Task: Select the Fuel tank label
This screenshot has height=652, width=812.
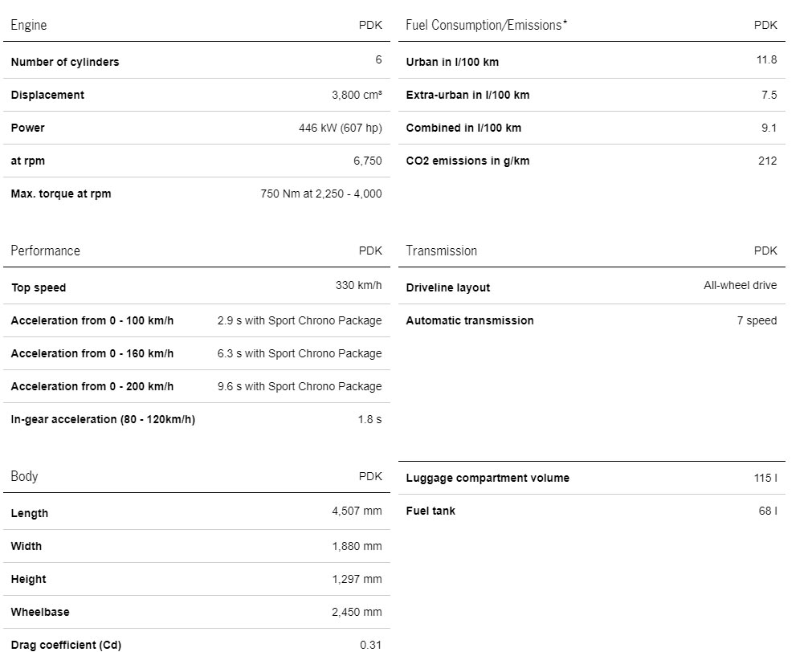Action: point(430,511)
